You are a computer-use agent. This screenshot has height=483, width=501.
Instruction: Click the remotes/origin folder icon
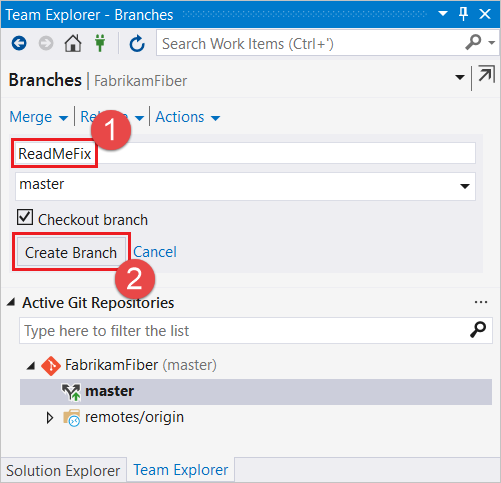72,418
